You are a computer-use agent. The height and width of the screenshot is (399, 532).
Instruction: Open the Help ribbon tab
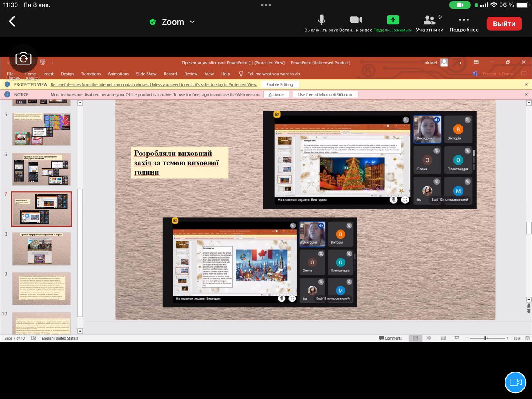pos(225,74)
